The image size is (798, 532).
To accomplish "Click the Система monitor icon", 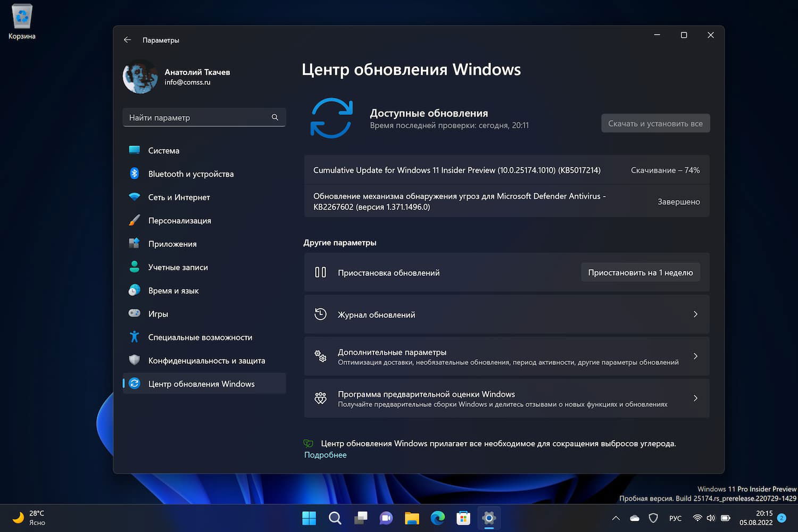I will [x=135, y=151].
